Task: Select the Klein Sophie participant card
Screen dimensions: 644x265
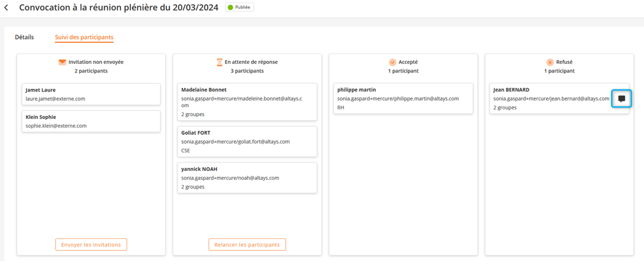Action: pos(91,121)
